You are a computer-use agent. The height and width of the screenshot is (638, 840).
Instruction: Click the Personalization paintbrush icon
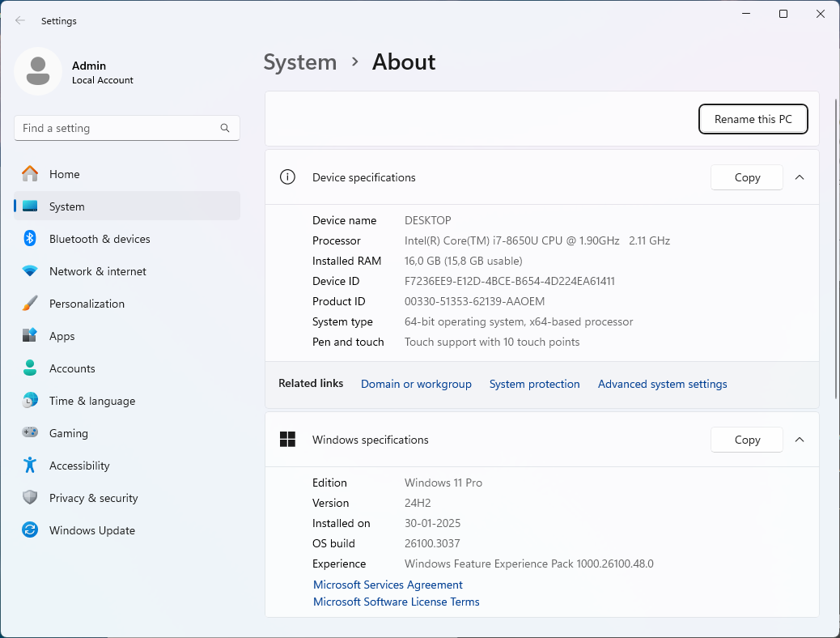[x=30, y=304]
